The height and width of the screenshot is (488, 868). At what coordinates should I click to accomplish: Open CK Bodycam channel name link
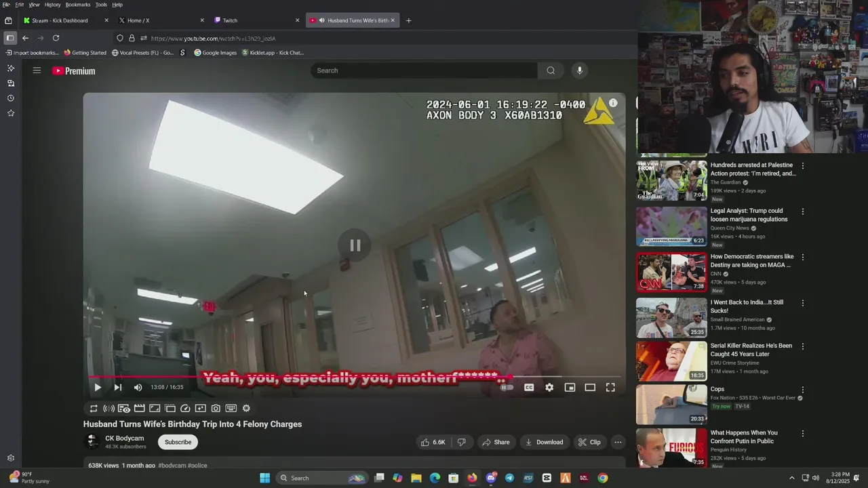pyautogui.click(x=124, y=439)
